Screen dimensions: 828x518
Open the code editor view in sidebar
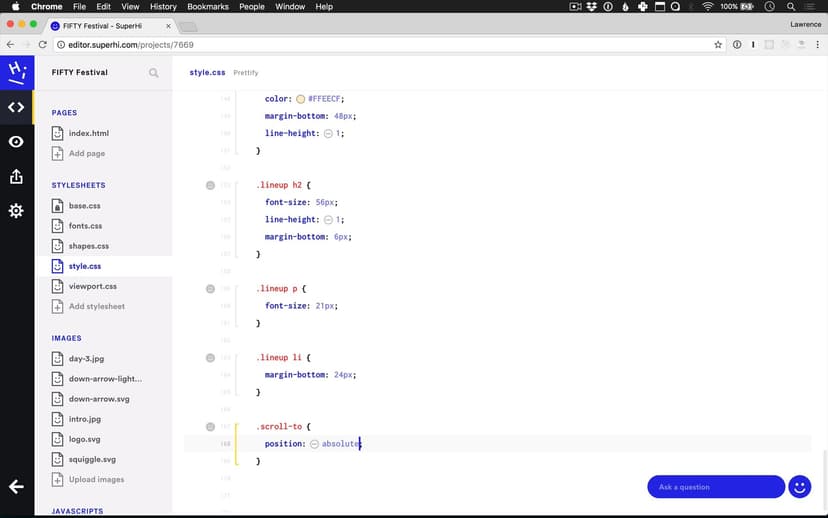16,107
